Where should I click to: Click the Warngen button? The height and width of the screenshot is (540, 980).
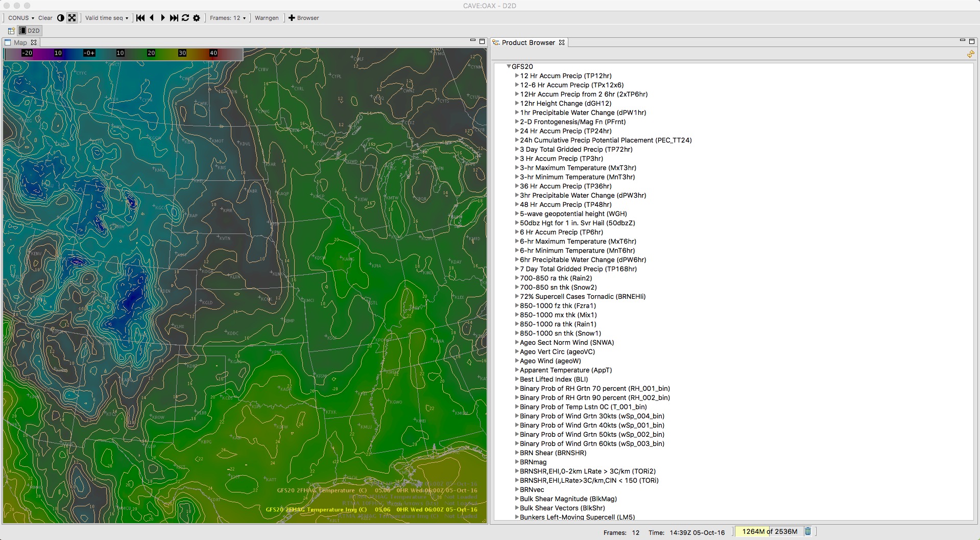(x=267, y=18)
